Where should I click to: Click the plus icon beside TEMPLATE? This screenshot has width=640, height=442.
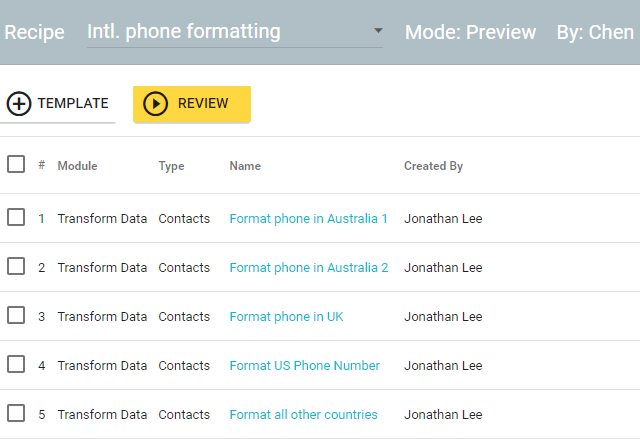pyautogui.click(x=18, y=104)
